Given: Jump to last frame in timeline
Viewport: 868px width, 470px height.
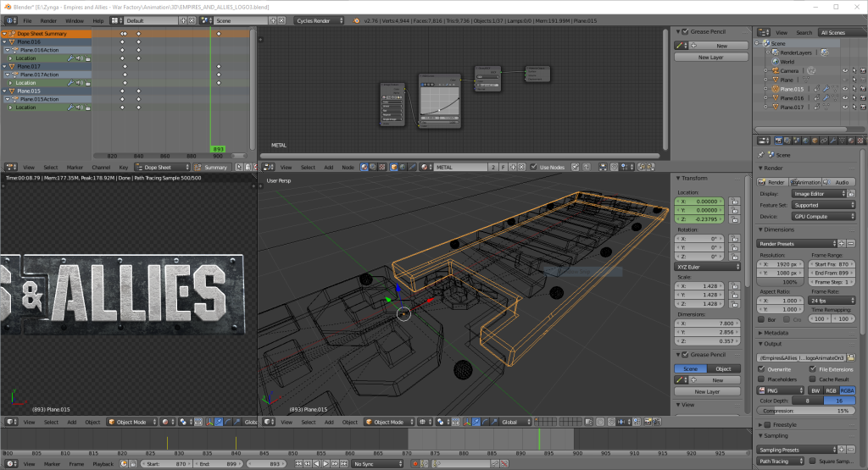Looking at the screenshot, I should tap(344, 464).
